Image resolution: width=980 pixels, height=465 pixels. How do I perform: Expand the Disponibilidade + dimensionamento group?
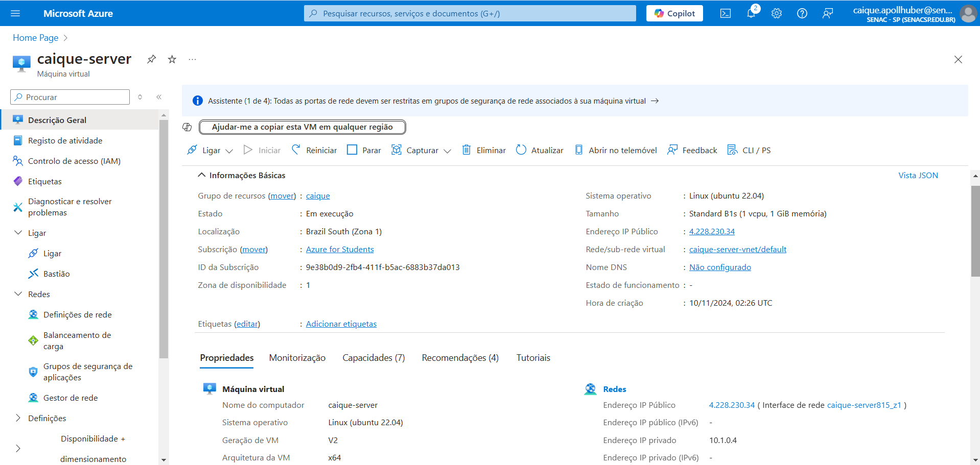[18, 449]
